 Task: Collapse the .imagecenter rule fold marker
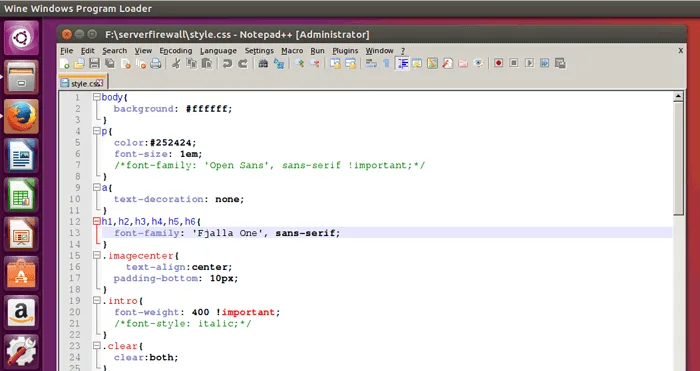pos(96,255)
